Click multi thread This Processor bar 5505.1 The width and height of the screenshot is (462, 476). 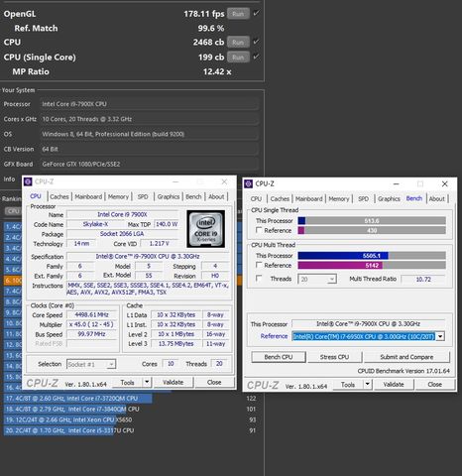coord(372,256)
